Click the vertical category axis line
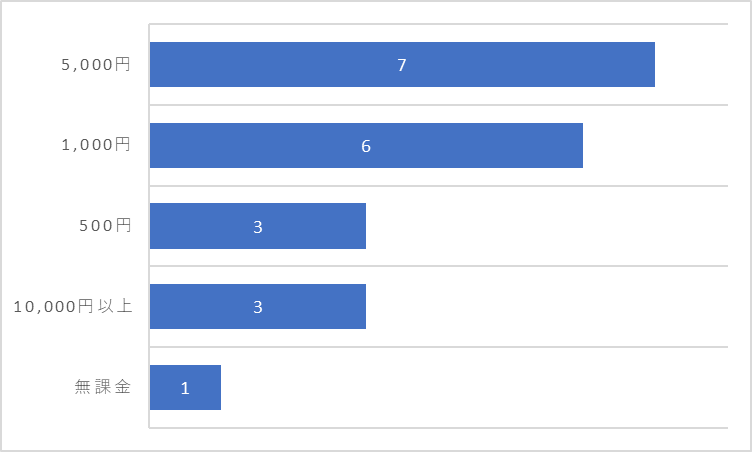 (x=149, y=226)
